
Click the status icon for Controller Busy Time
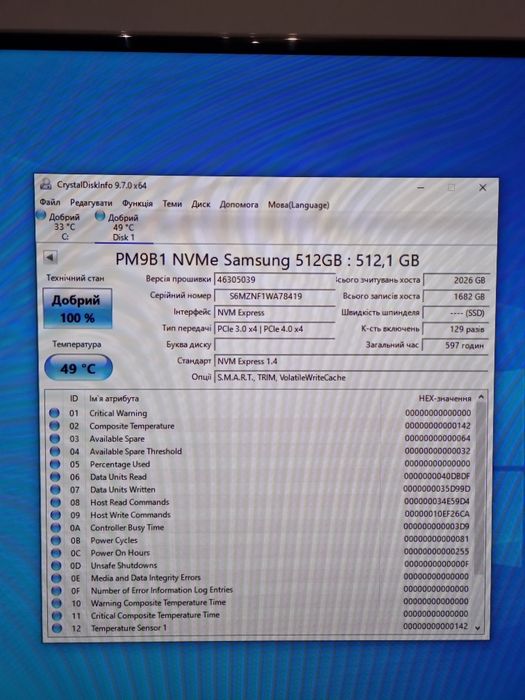[x=56, y=528]
